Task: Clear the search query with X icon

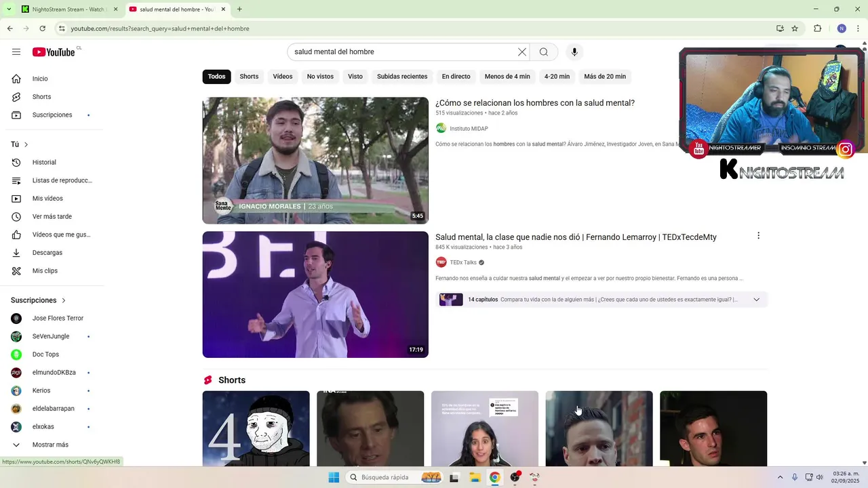Action: [522, 52]
